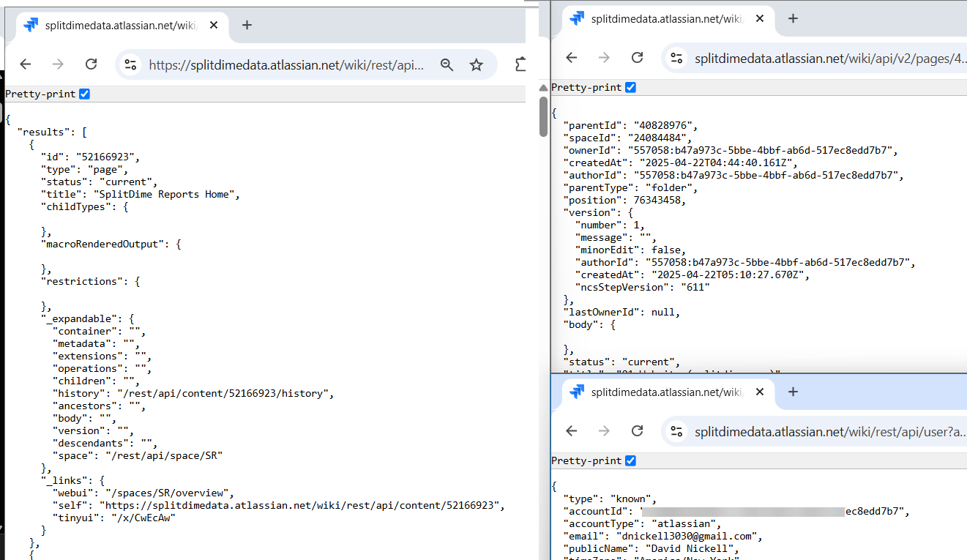Screen dimensions: 967x560
Task: Click the back arrow in the bottom-right window
Action: [572, 430]
